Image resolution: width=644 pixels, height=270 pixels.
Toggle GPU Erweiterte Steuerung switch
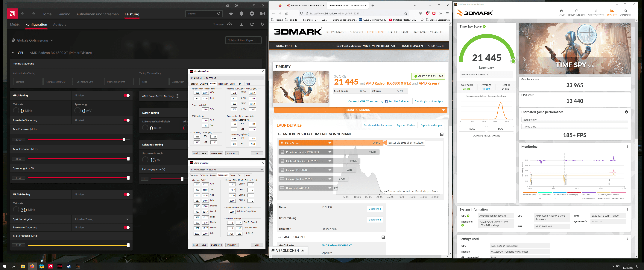click(x=127, y=120)
